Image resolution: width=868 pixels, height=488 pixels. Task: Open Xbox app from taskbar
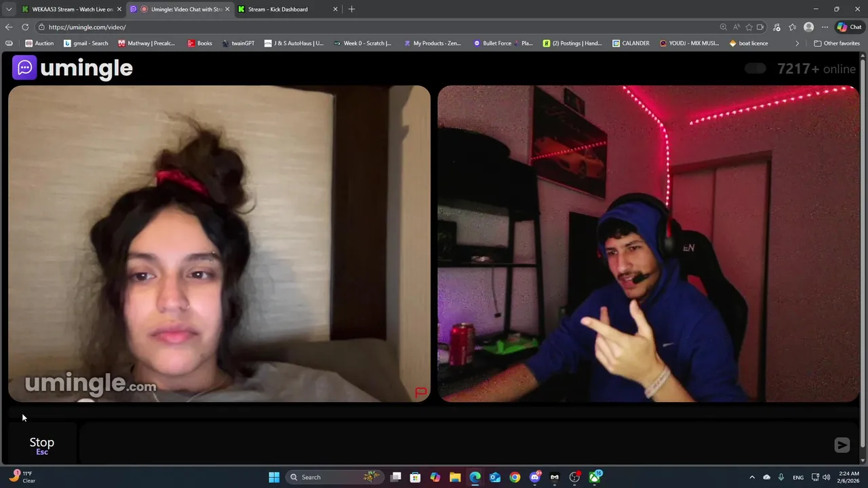(595, 477)
